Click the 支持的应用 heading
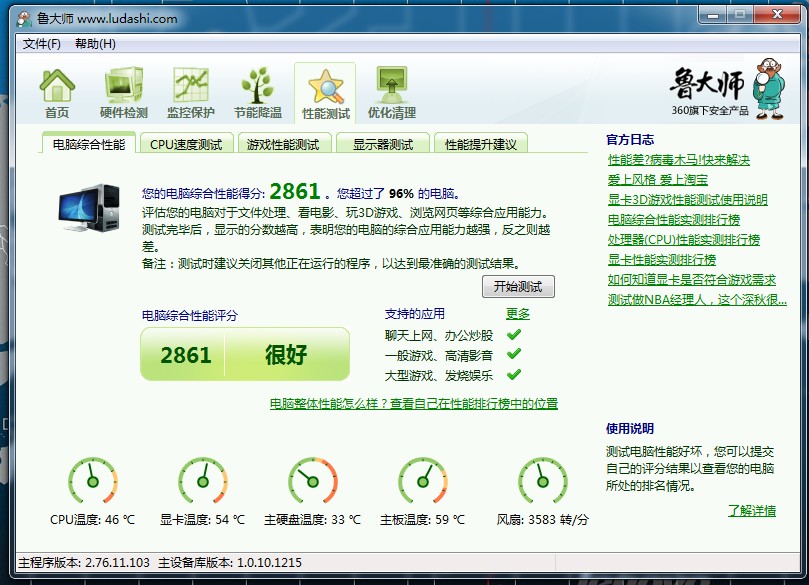This screenshot has height=585, width=809. 415,314
